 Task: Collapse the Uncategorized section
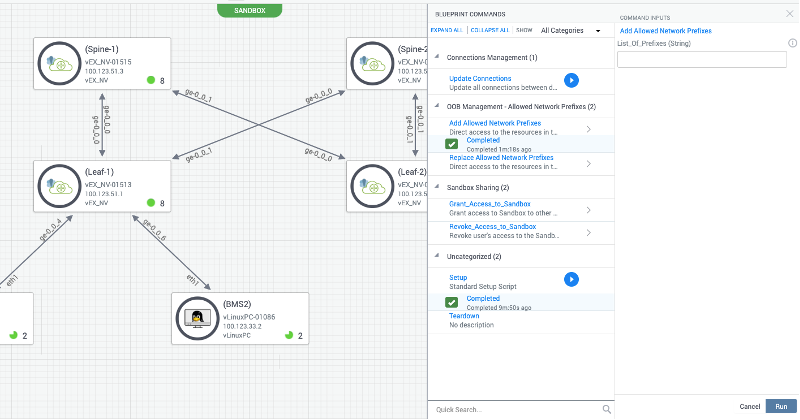pos(436,256)
